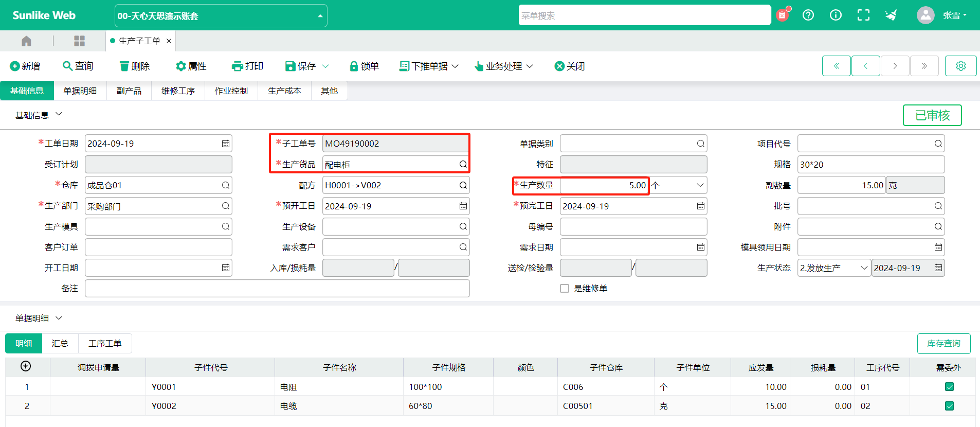Switch to 其他 tab

(x=330, y=91)
